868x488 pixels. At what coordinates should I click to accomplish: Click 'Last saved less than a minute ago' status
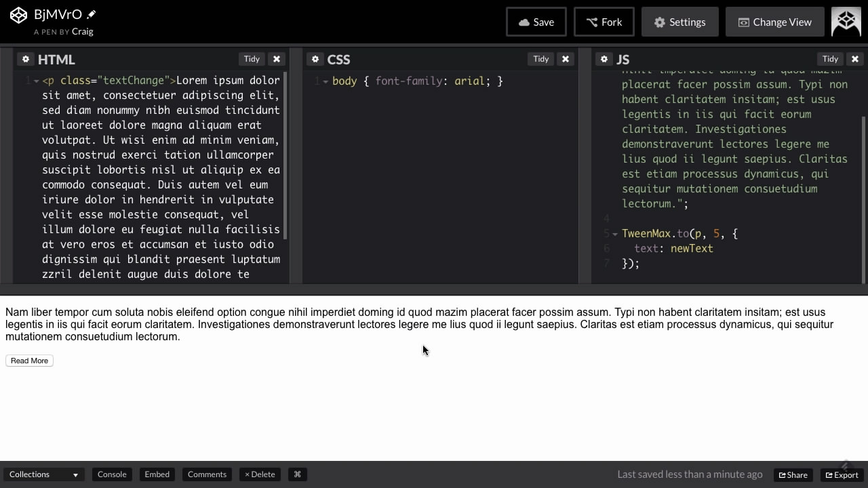click(x=690, y=474)
